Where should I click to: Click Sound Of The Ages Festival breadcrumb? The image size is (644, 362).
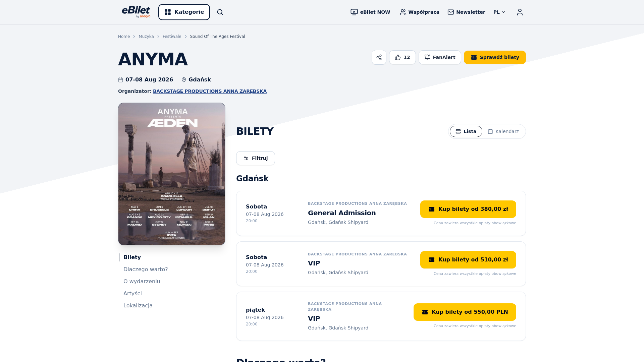(x=218, y=37)
